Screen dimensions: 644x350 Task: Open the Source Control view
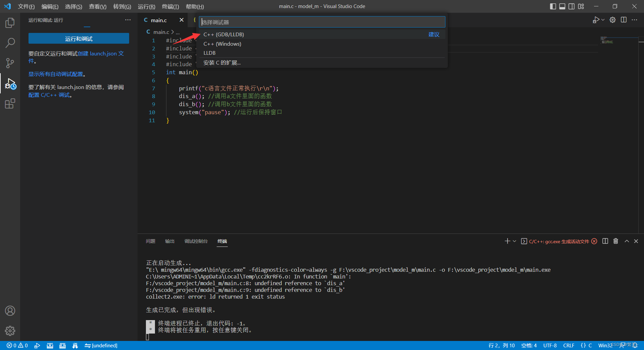pos(10,63)
